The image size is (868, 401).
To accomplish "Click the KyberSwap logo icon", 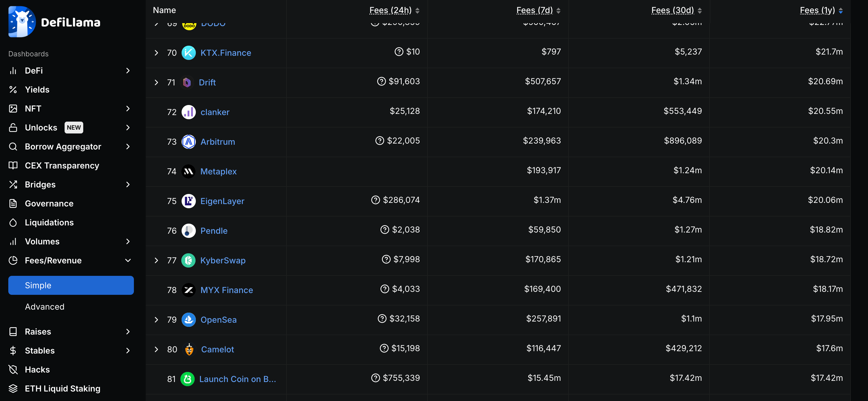I will [x=188, y=260].
